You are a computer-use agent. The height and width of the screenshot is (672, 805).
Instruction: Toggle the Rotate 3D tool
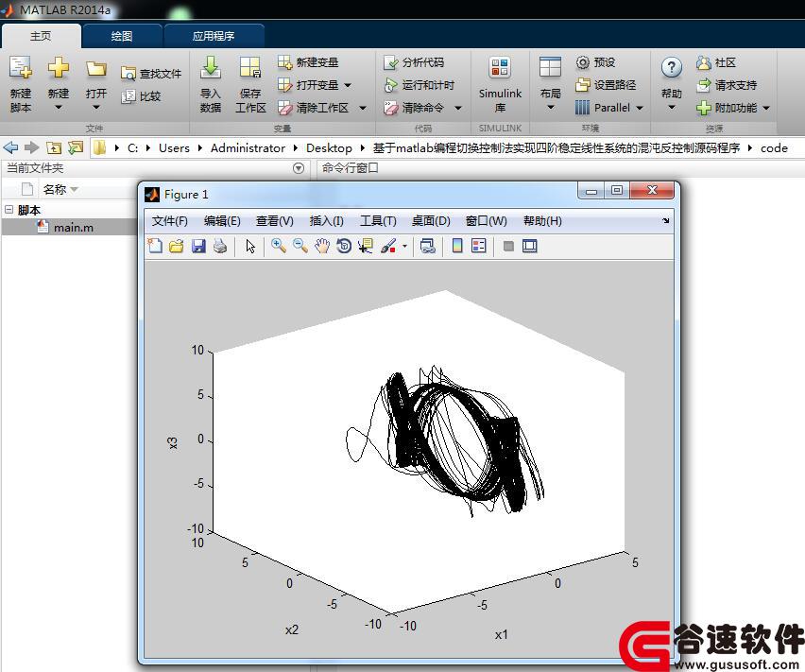tap(344, 246)
